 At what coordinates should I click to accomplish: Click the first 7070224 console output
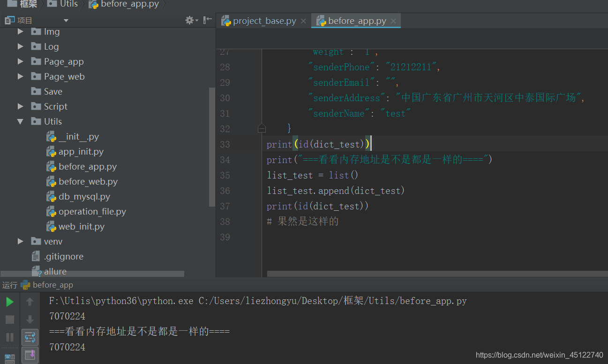pyautogui.click(x=67, y=316)
